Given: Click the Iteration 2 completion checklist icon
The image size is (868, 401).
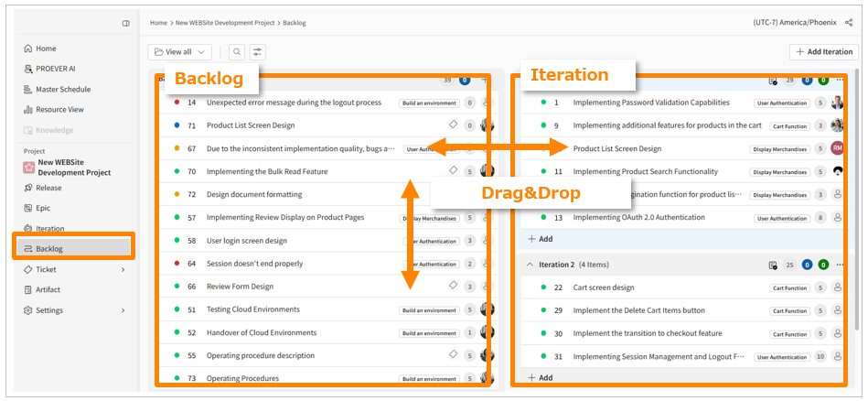Looking at the screenshot, I should click(x=773, y=265).
